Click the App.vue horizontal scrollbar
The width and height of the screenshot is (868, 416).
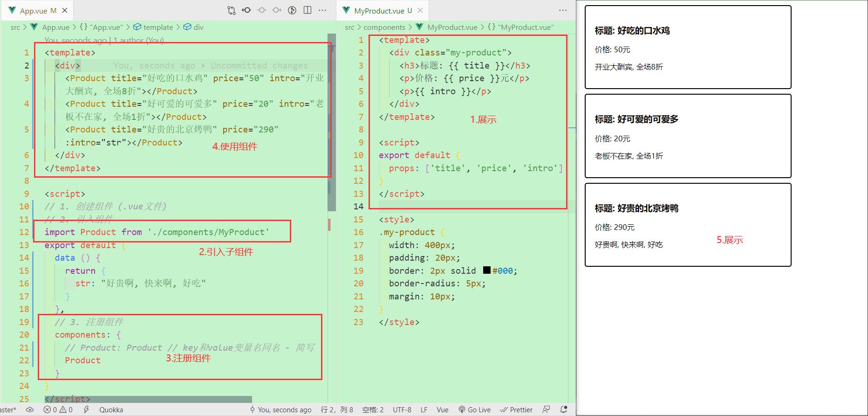coord(148,399)
